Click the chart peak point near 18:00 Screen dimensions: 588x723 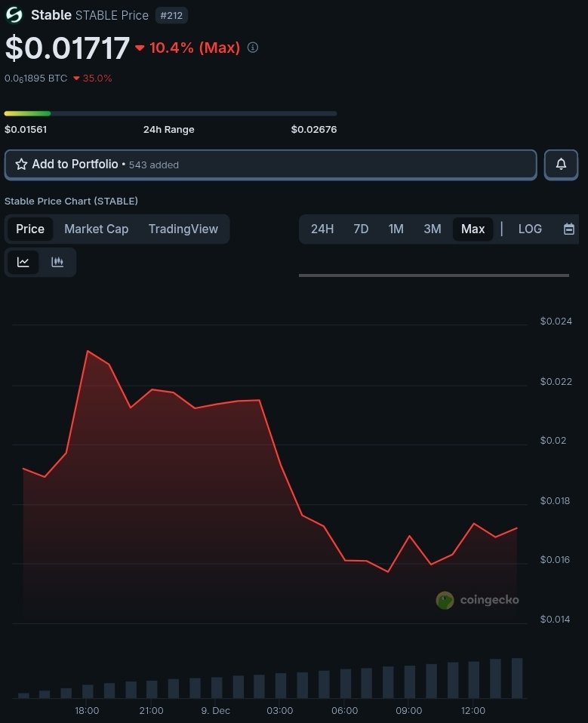[88, 351]
